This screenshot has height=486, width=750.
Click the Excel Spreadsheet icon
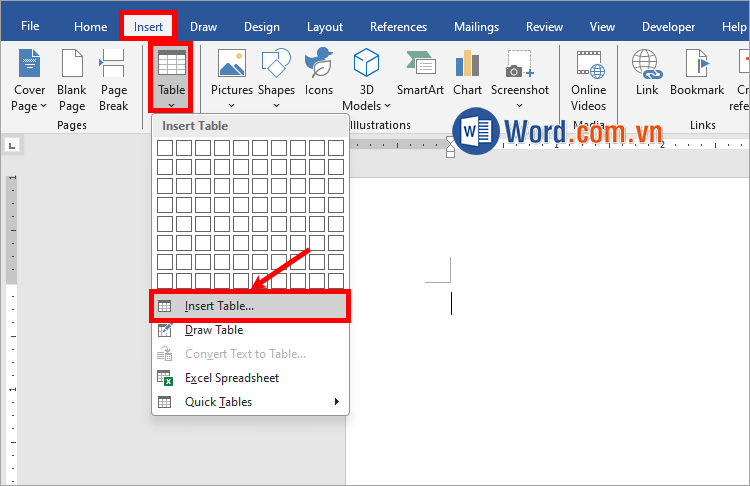tap(165, 378)
